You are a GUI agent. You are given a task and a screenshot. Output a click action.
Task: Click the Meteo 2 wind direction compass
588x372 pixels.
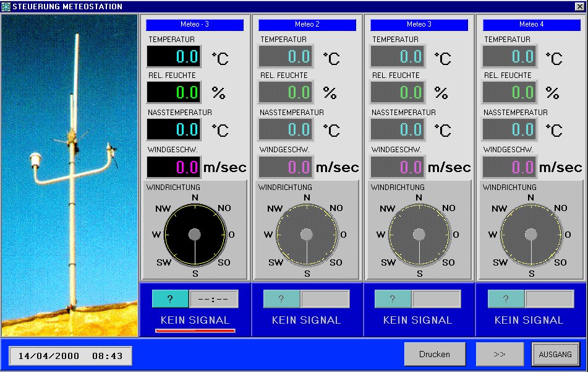pyautogui.click(x=307, y=235)
